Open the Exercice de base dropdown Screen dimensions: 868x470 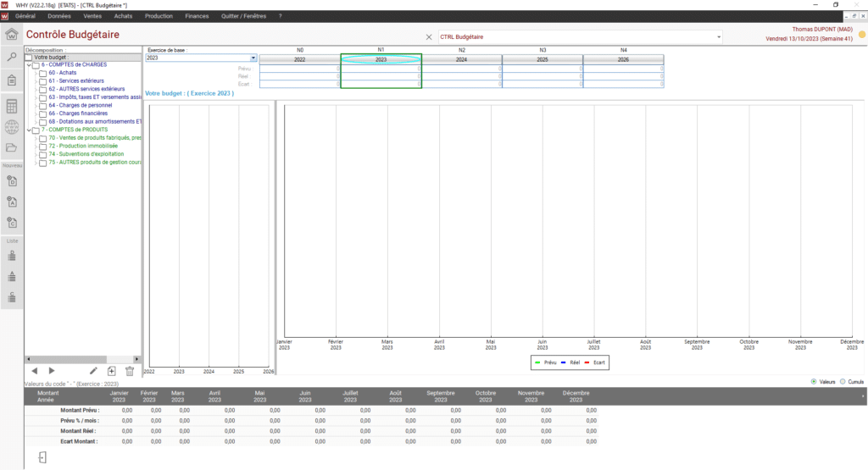click(x=253, y=58)
